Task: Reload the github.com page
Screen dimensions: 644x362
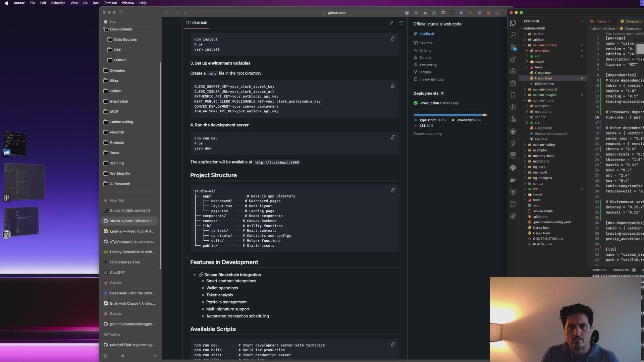Action: click(x=185, y=13)
